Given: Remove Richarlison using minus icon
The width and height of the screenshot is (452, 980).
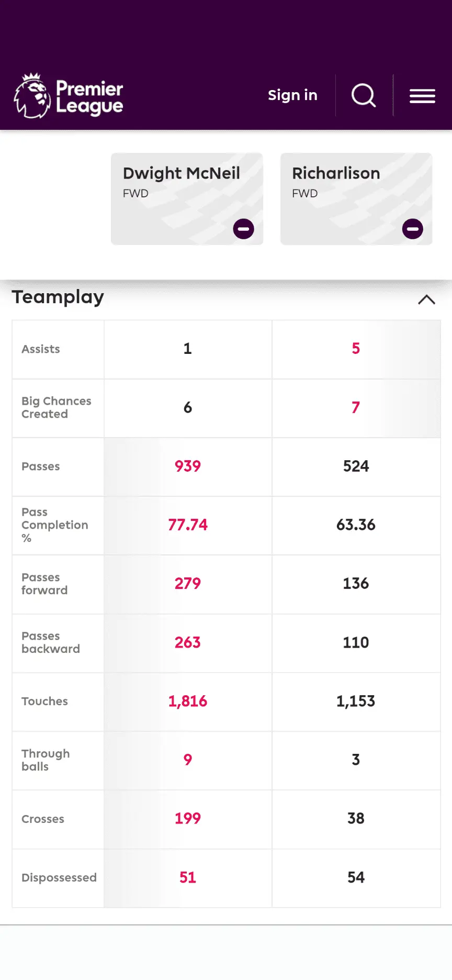Looking at the screenshot, I should pos(412,229).
